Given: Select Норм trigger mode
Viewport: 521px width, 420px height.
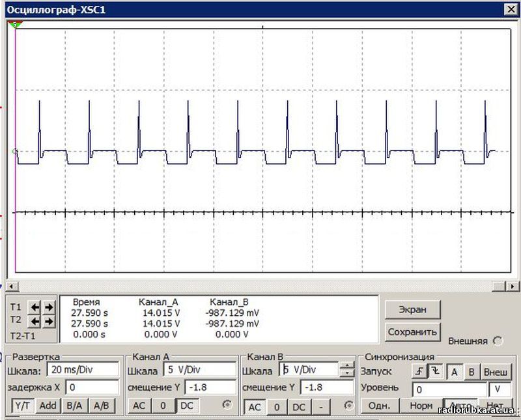Looking at the screenshot, I should [421, 406].
